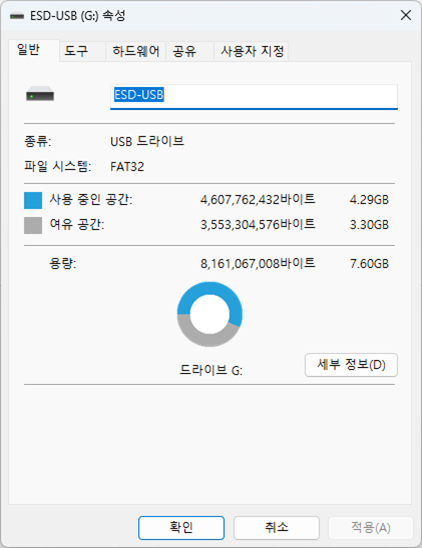
Task: Click the drive usage donut chart
Action: pyautogui.click(x=210, y=314)
